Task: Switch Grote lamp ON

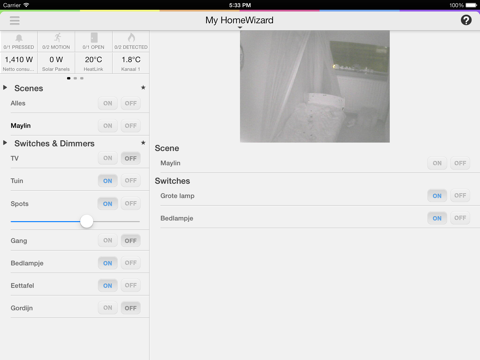Action: coord(437,196)
